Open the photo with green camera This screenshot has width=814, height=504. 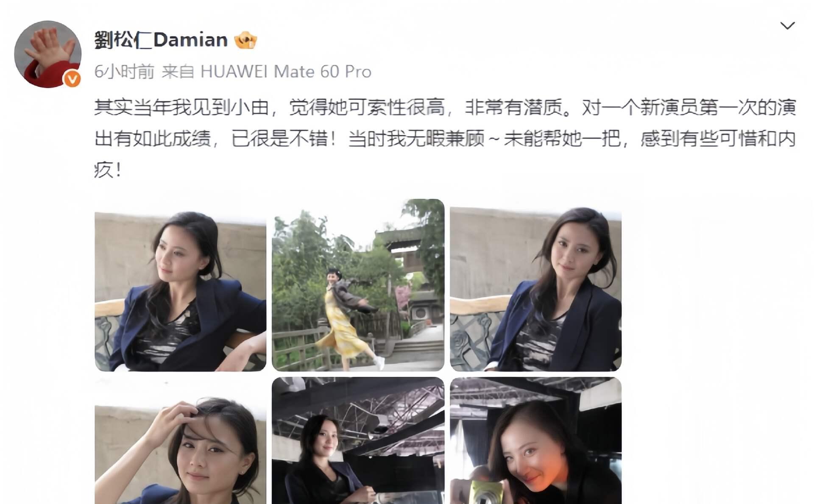[x=535, y=440]
